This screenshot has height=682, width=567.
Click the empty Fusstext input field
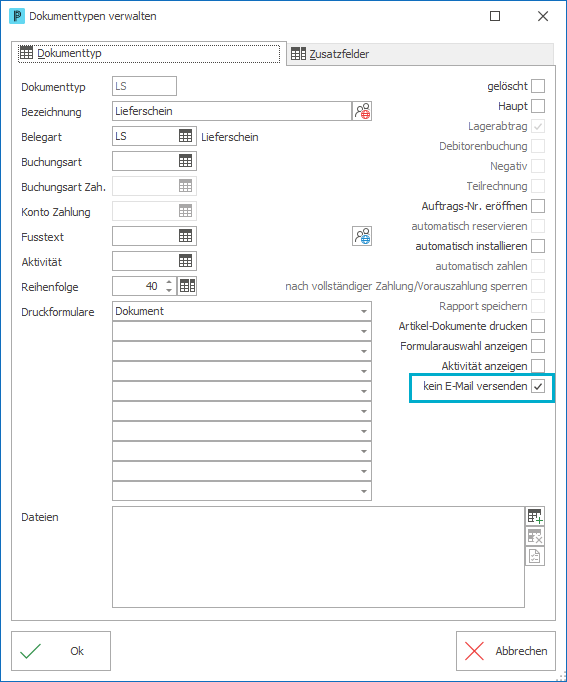(145, 236)
